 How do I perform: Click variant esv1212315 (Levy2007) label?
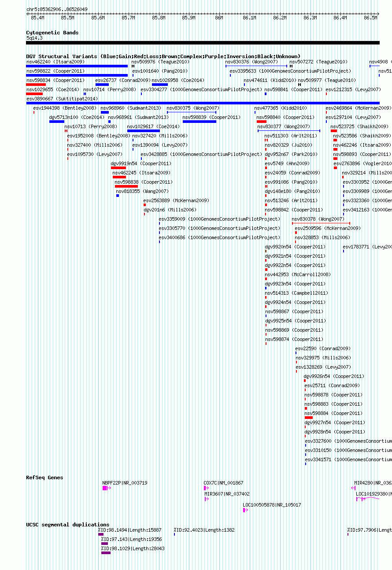[354, 89]
